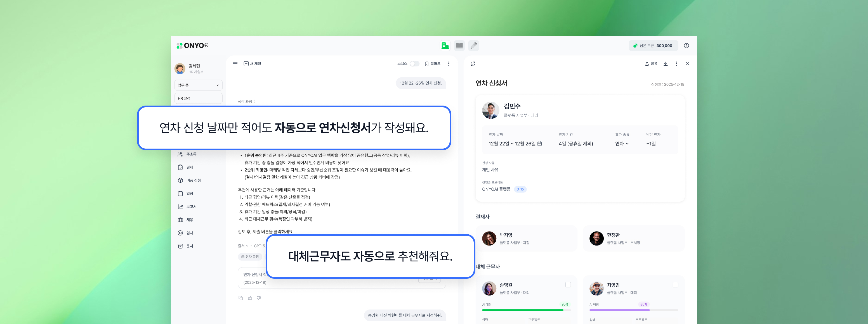Expand document panel with fullscreen icon
This screenshot has width=868, height=324.
(x=473, y=64)
